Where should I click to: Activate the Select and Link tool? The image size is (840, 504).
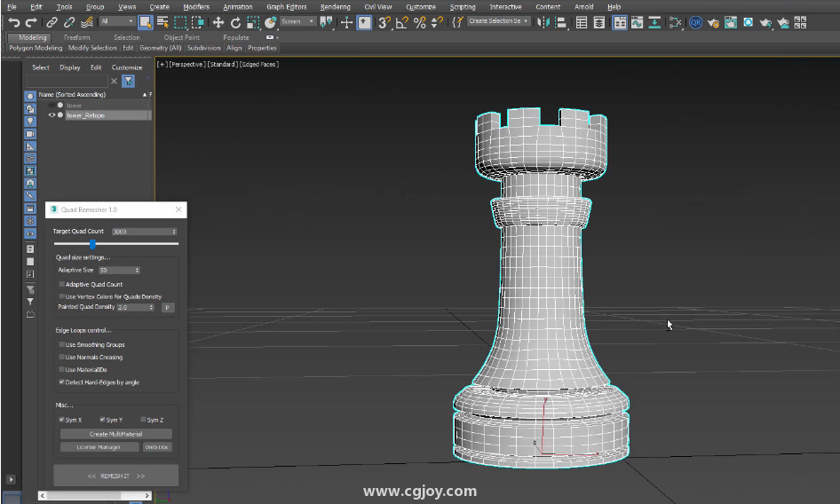(52, 22)
